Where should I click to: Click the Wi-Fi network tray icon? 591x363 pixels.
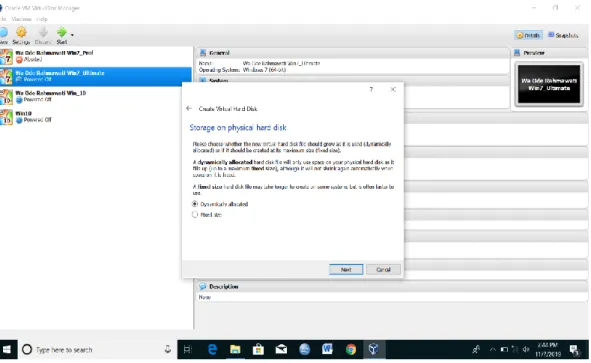point(515,350)
